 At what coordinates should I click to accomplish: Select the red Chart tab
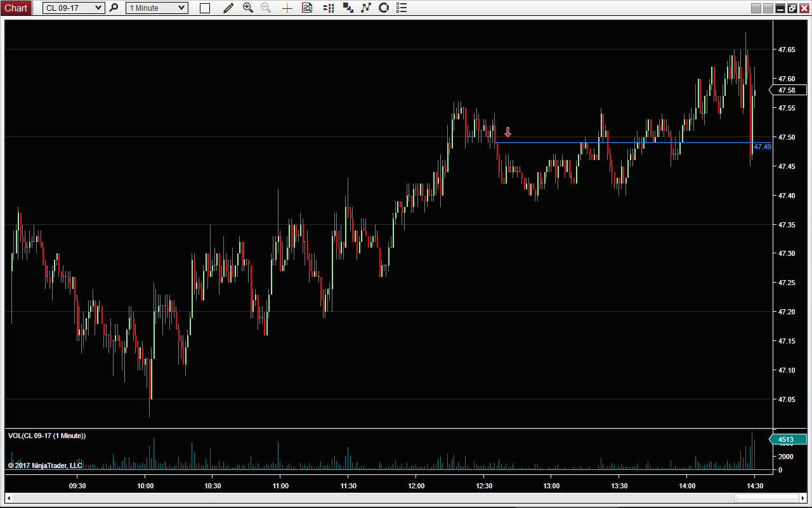coord(16,8)
